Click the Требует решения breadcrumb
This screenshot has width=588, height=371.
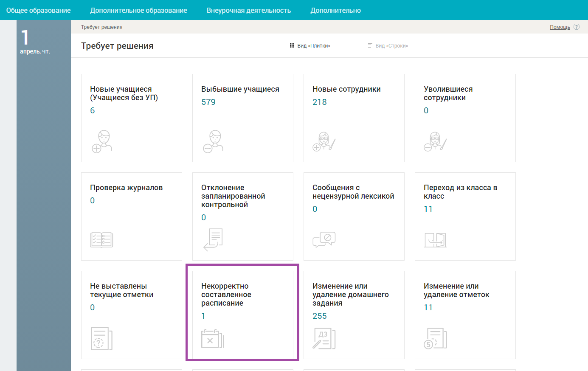tap(102, 27)
